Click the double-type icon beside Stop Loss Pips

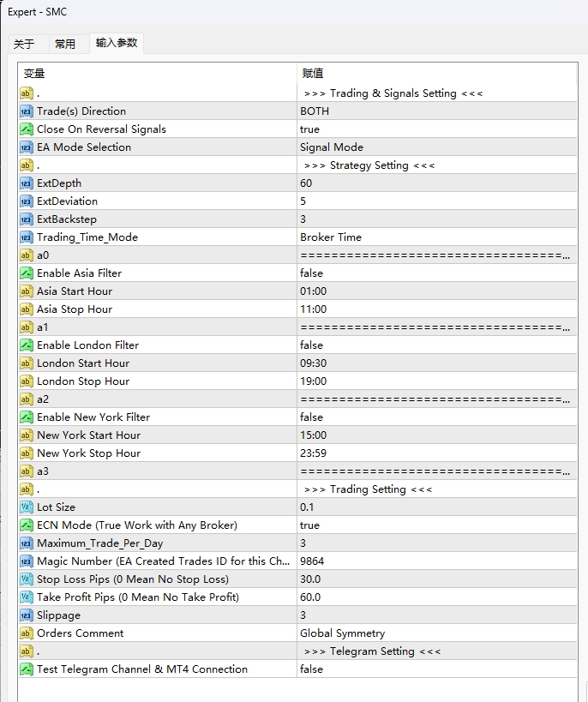27,579
